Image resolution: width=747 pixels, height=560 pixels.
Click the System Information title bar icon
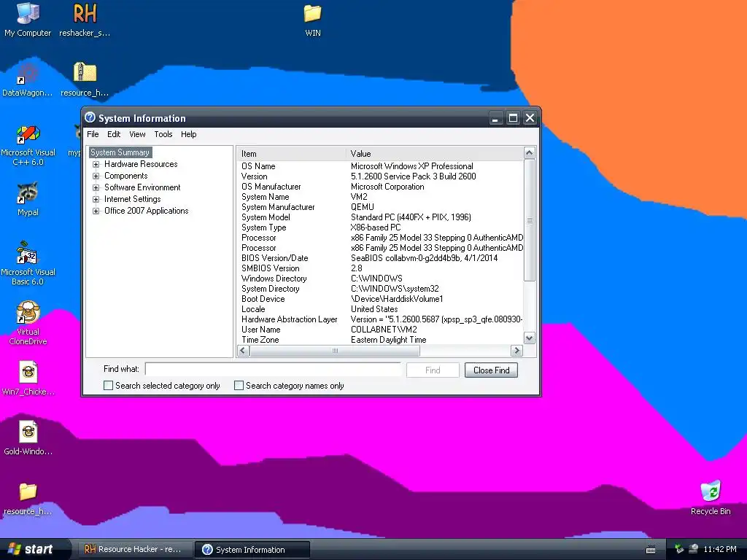[90, 117]
